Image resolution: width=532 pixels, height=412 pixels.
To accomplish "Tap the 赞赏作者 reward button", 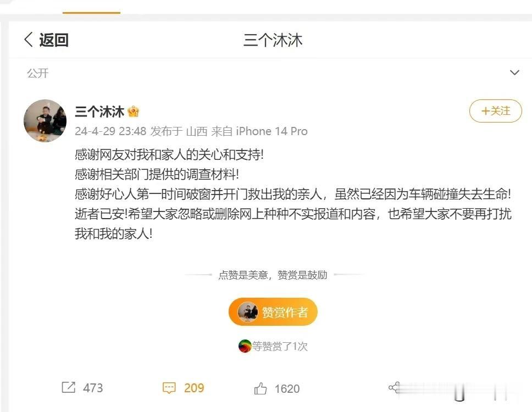I will coord(273,311).
